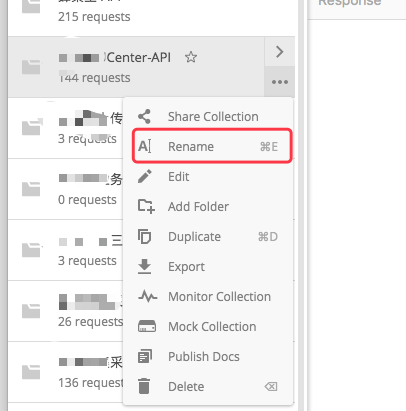Screen dimensions: 406x411
Task: Click the Duplicate copy icon
Action: [x=145, y=237]
